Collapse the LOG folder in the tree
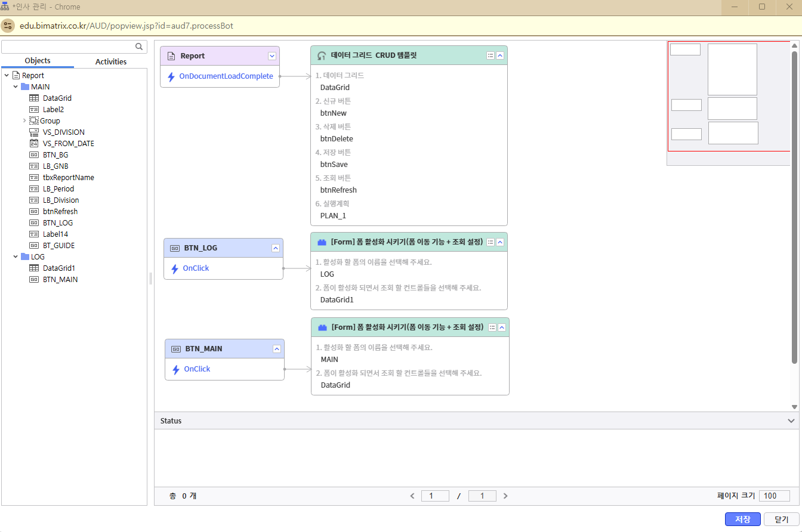 tap(16, 256)
